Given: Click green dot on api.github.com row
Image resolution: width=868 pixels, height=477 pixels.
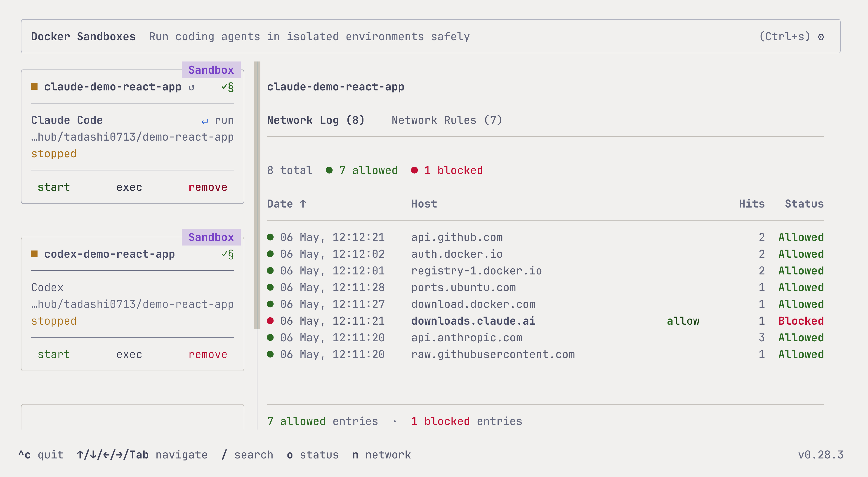Looking at the screenshot, I should [270, 237].
